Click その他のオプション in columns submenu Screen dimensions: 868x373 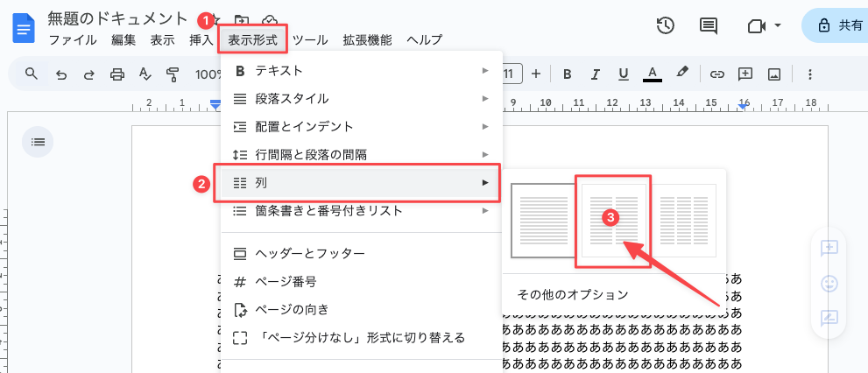coord(573,294)
